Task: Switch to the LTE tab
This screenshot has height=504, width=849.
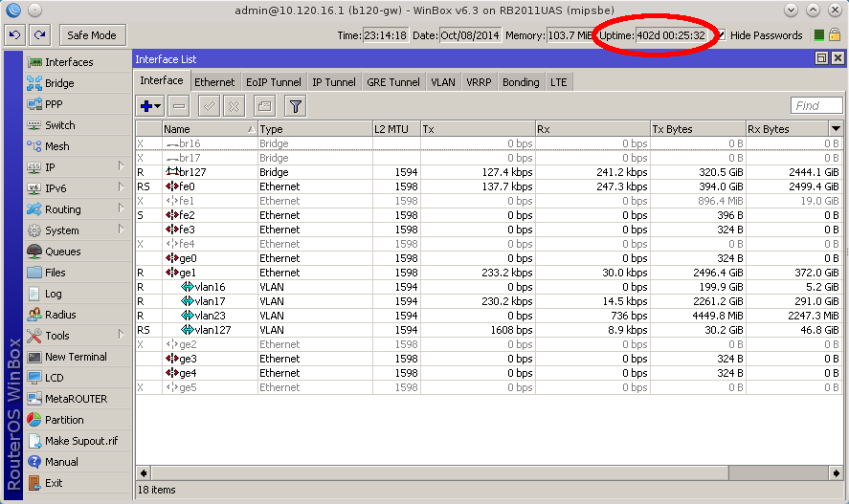Action: (559, 82)
